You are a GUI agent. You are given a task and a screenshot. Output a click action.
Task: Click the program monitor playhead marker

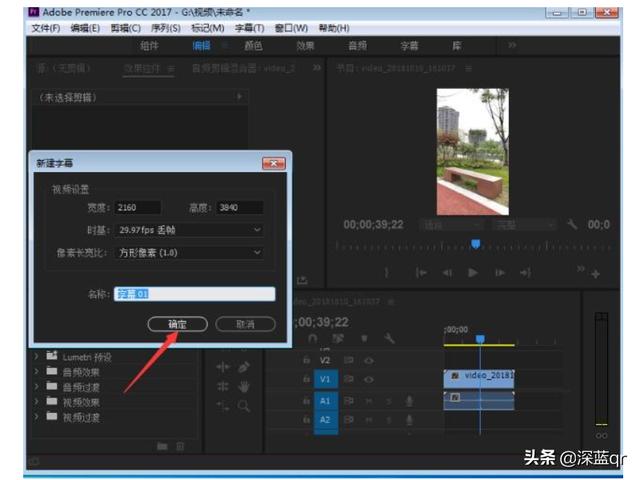(x=476, y=243)
